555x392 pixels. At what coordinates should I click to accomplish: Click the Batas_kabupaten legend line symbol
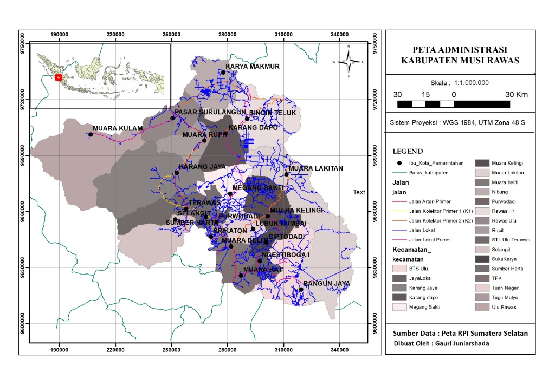pos(399,173)
